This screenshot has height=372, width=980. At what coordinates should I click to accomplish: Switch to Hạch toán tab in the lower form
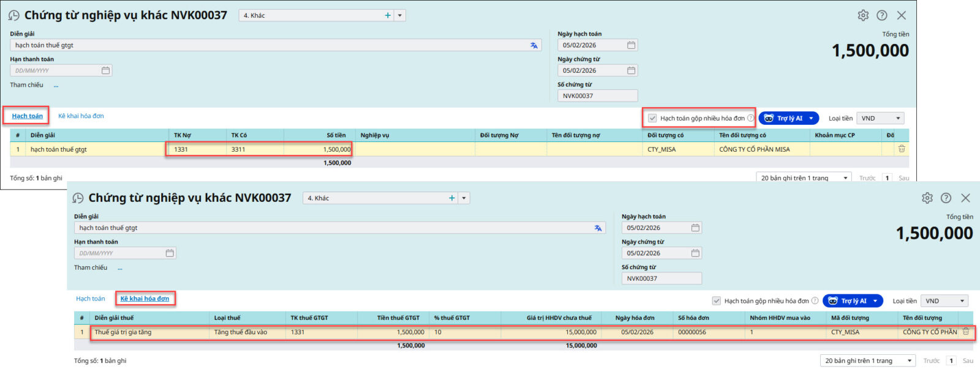click(x=90, y=299)
